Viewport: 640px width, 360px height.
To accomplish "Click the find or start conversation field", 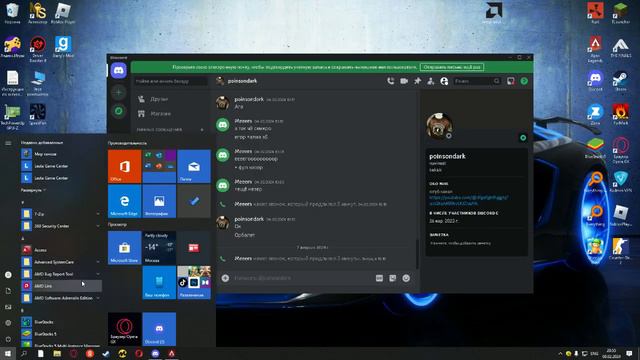I will (x=171, y=81).
